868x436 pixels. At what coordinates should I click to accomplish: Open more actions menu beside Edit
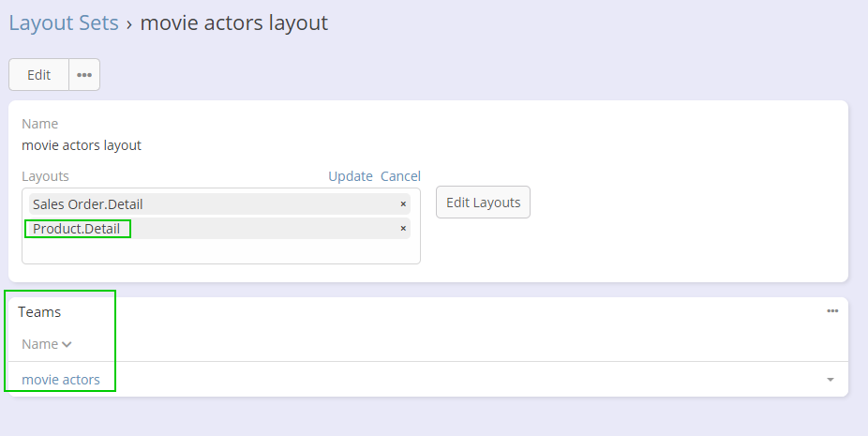tap(84, 75)
